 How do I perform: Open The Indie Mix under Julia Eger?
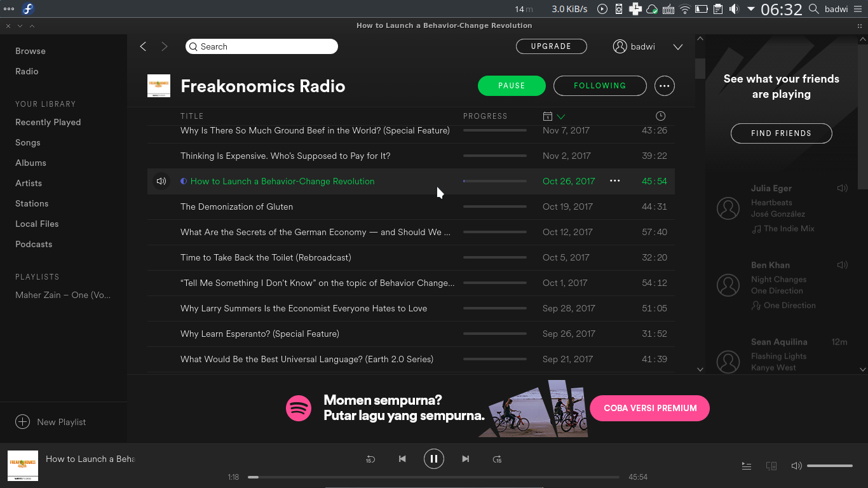coord(789,229)
